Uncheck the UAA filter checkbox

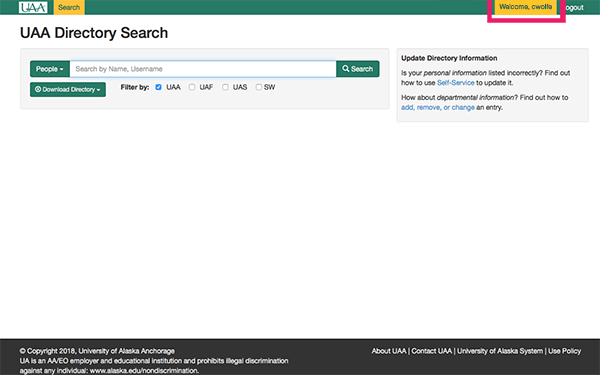pos(158,87)
